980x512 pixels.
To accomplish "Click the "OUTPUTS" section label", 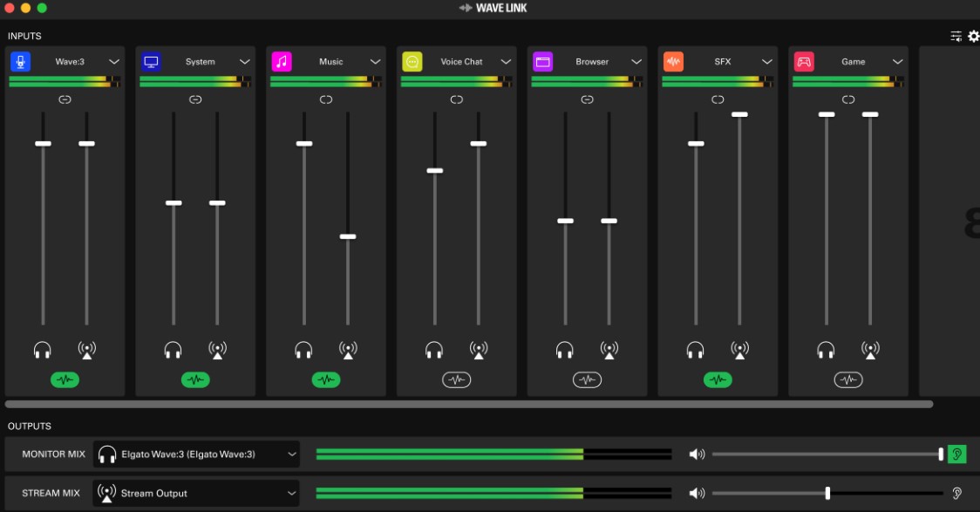I will pyautogui.click(x=30, y=427).
